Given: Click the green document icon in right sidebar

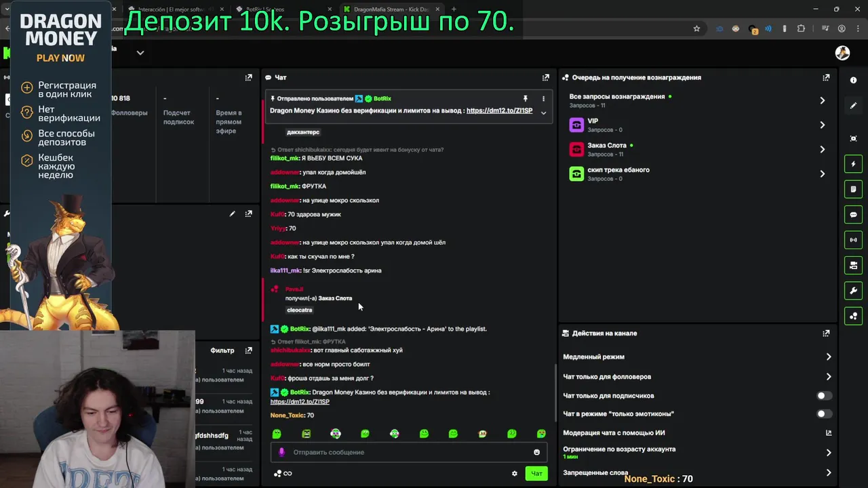Looking at the screenshot, I should click(854, 189).
